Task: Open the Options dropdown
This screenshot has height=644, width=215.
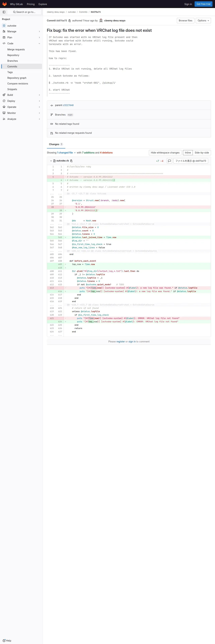Action: [203, 21]
